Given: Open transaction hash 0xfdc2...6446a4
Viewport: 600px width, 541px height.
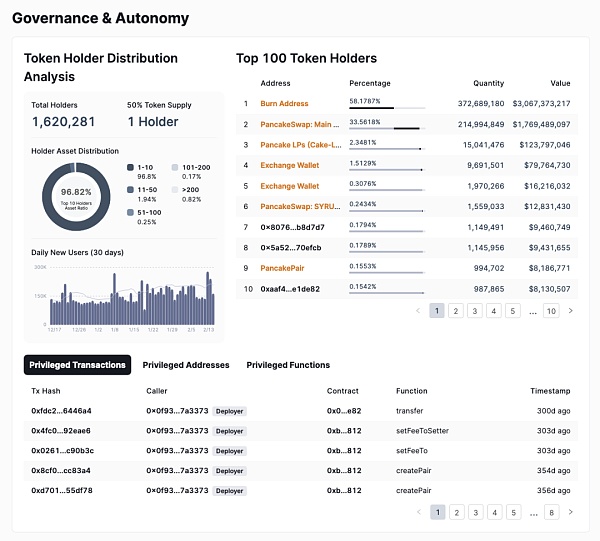Looking at the screenshot, I should [x=61, y=411].
